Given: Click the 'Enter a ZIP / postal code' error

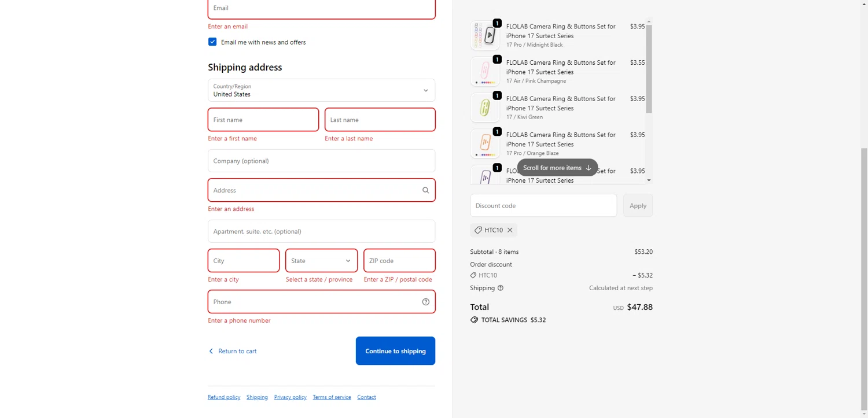Looking at the screenshot, I should 398,279.
